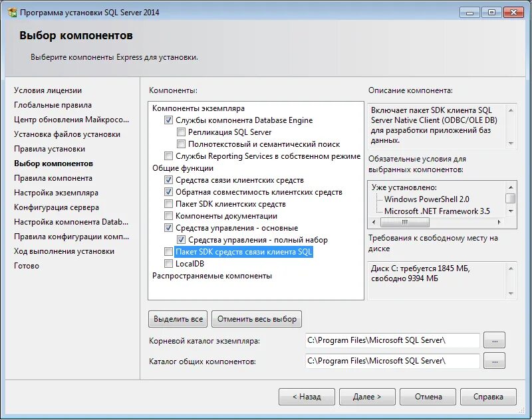
Task: Click disk space box scroll up arrow
Action: [x=511, y=268]
